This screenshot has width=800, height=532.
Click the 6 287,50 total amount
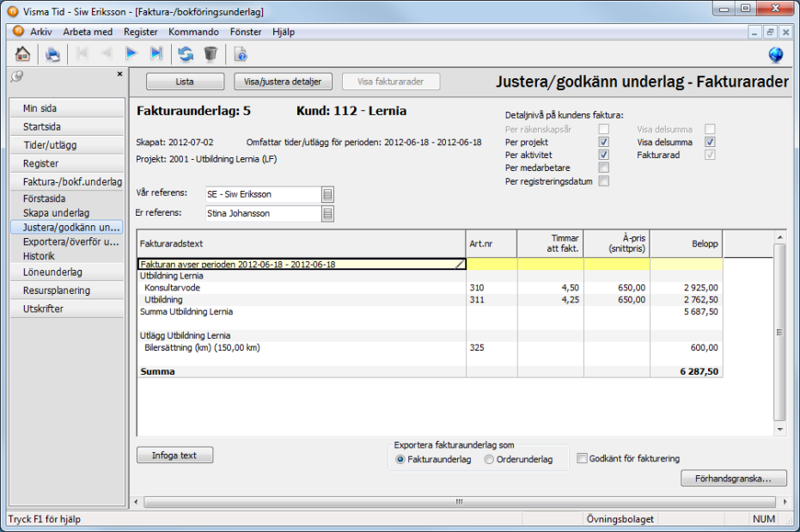pos(699,371)
